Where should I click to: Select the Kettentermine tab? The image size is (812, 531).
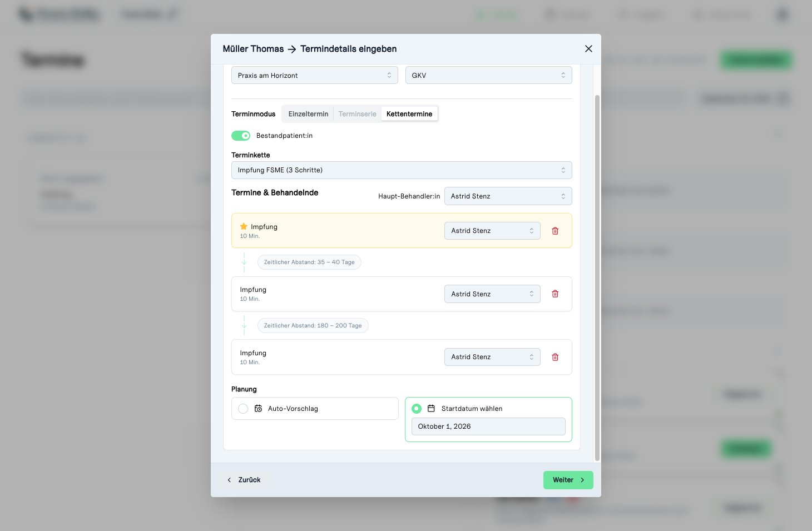click(x=409, y=114)
